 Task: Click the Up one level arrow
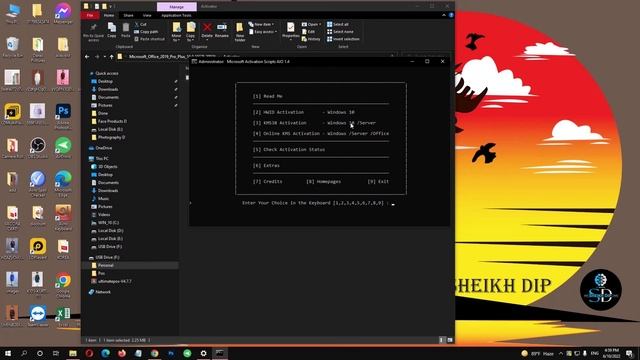(111, 57)
